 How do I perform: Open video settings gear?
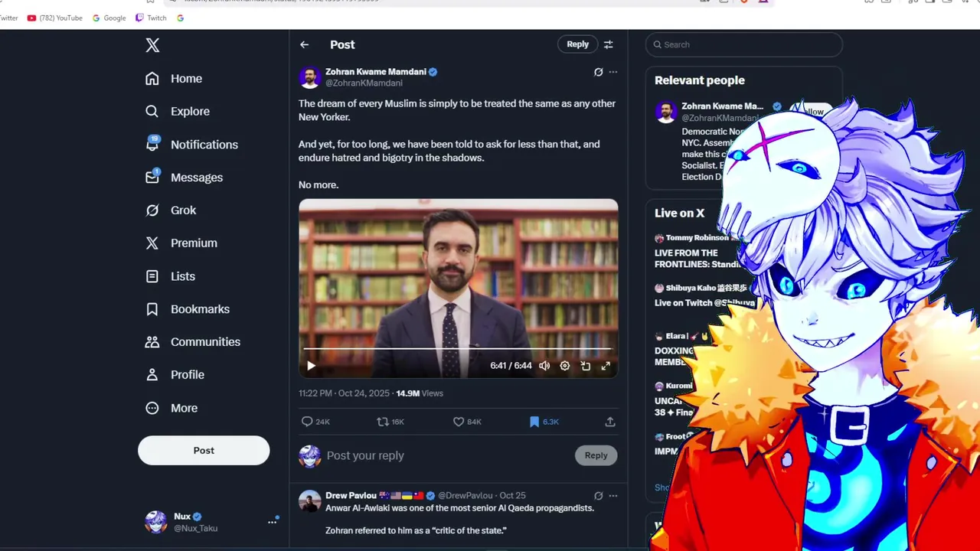[565, 366]
